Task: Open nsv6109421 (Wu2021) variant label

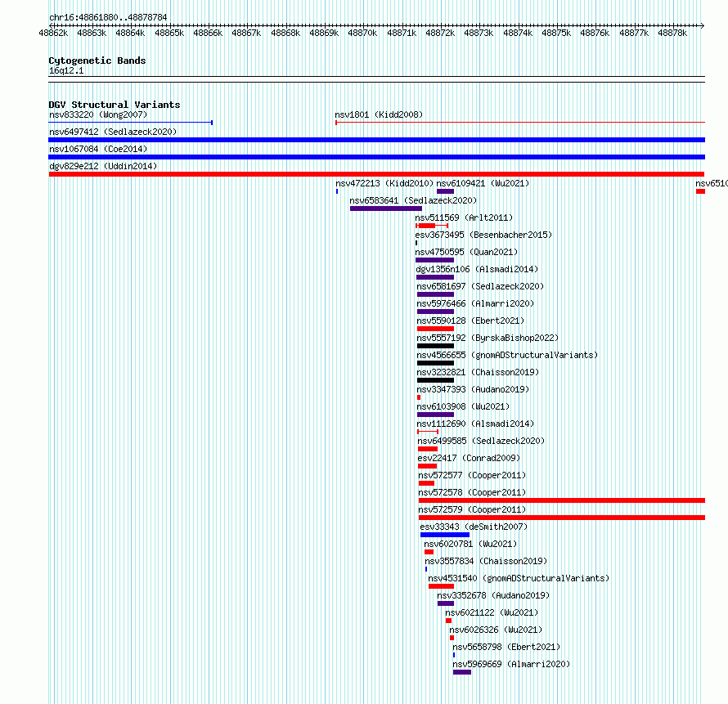Action: 483,183
